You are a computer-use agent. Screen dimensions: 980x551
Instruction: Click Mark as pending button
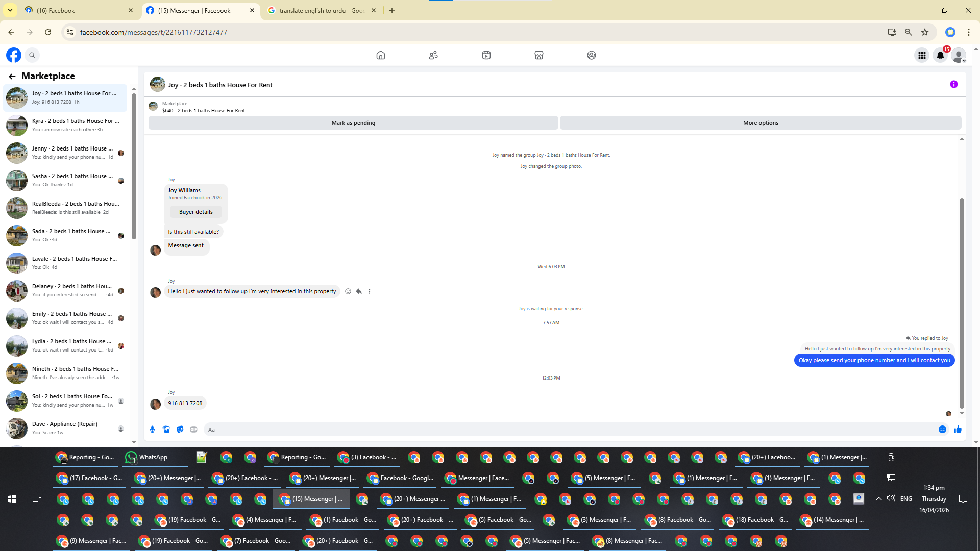click(x=353, y=123)
